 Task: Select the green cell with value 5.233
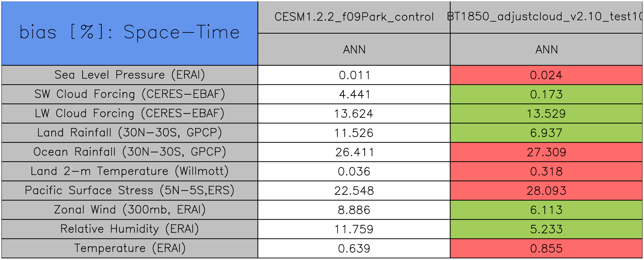pos(546,229)
